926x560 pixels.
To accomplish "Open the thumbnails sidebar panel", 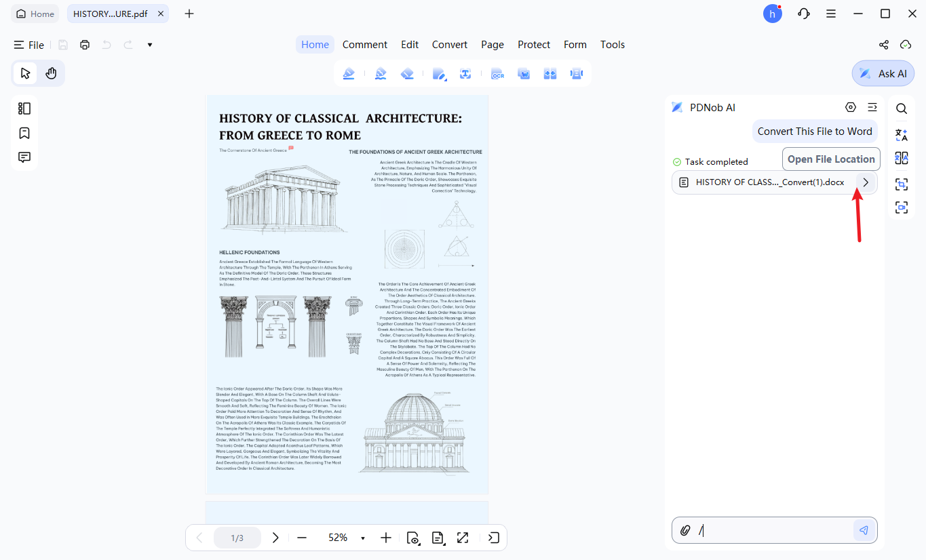I will coord(24,108).
